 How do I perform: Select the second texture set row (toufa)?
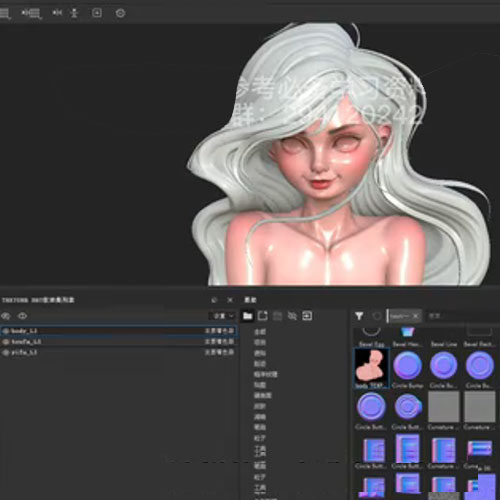coord(119,342)
